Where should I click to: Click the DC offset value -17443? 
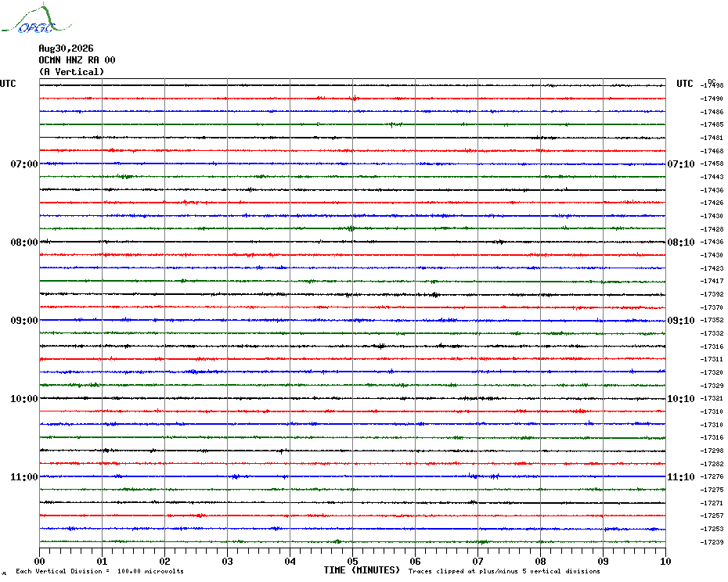712,177
